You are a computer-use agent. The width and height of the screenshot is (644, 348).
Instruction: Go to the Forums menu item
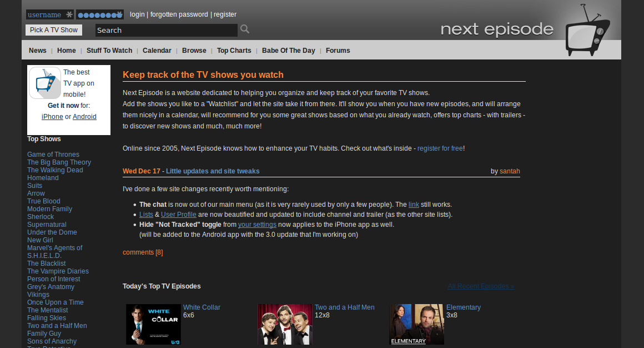click(x=338, y=51)
